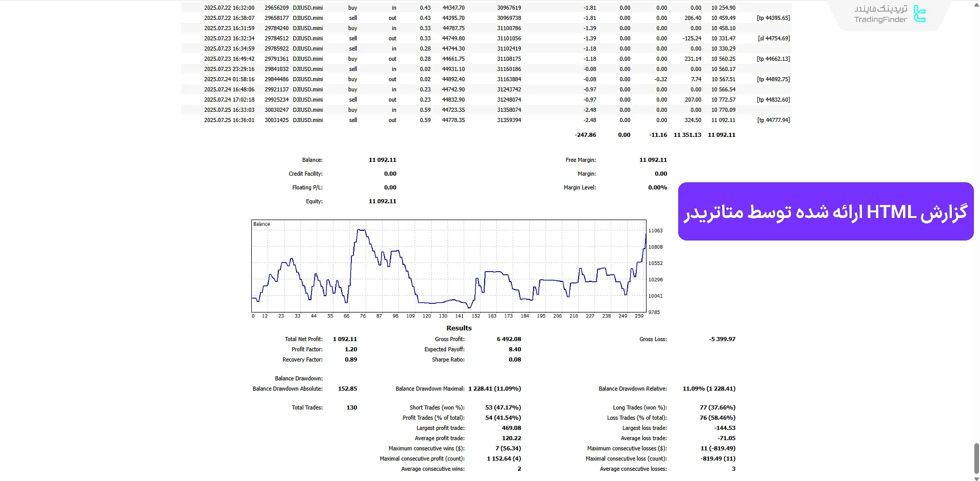Click the Total Trades value 130
This screenshot has height=481, width=980.
[351, 407]
